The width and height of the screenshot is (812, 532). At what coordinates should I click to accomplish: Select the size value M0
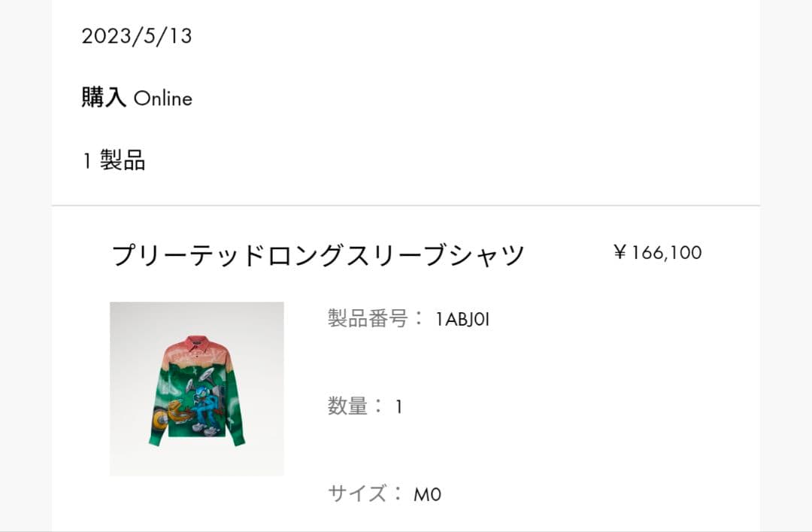coord(427,494)
